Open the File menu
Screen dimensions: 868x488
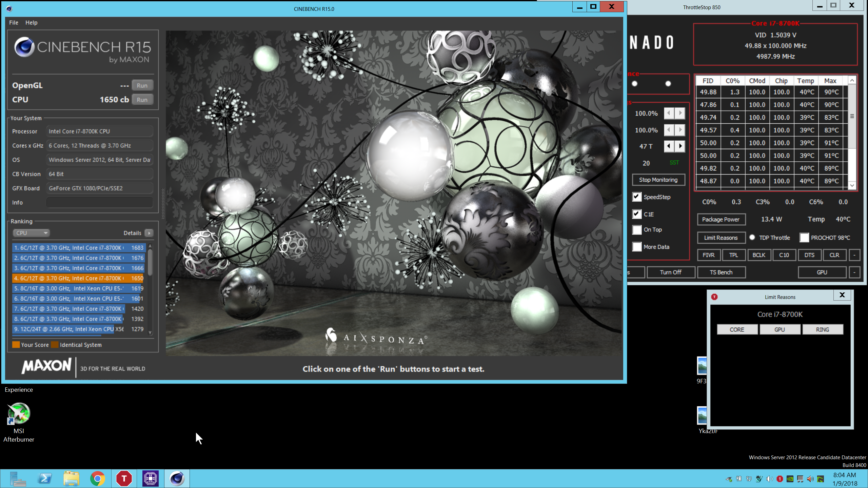coord(14,22)
